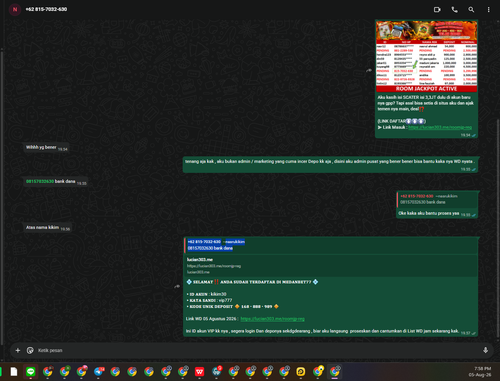Open the three-dot chat menu
The width and height of the screenshot is (500, 381).
[x=488, y=10]
